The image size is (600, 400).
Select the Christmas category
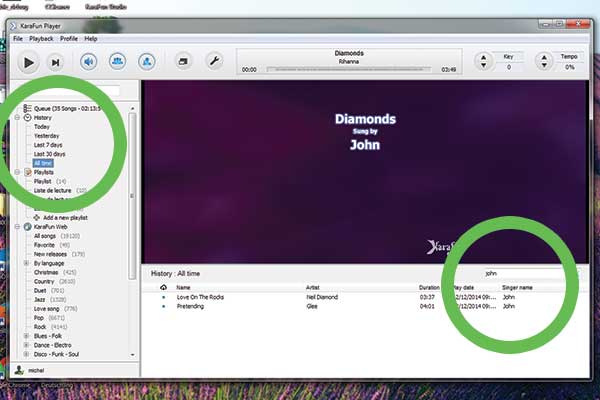[55, 273]
